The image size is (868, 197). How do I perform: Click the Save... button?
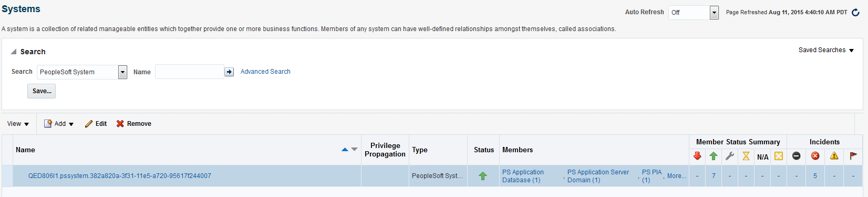coord(42,91)
